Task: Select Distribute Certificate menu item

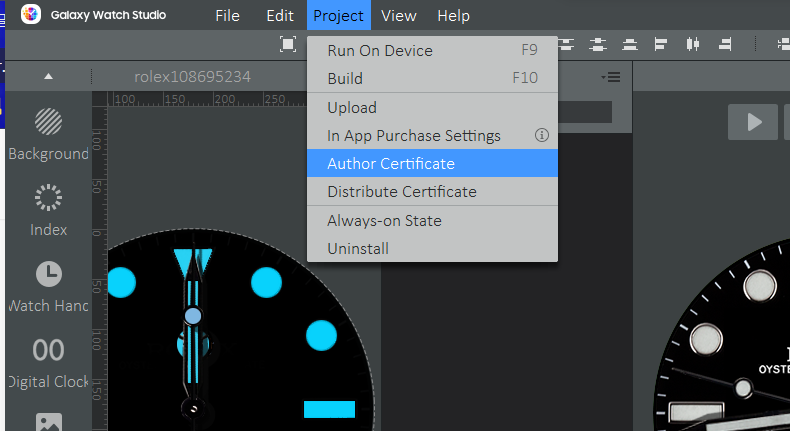Action: (432, 192)
